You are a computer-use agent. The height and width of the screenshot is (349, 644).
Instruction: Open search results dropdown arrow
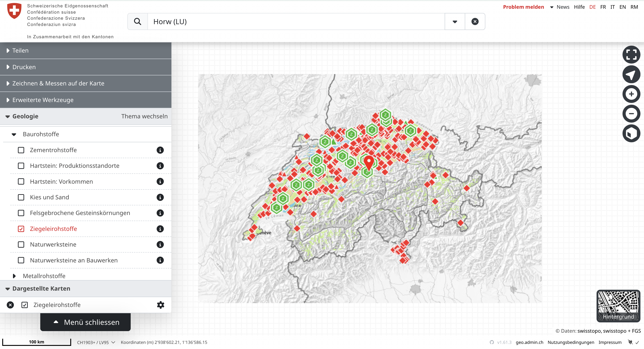pyautogui.click(x=455, y=21)
